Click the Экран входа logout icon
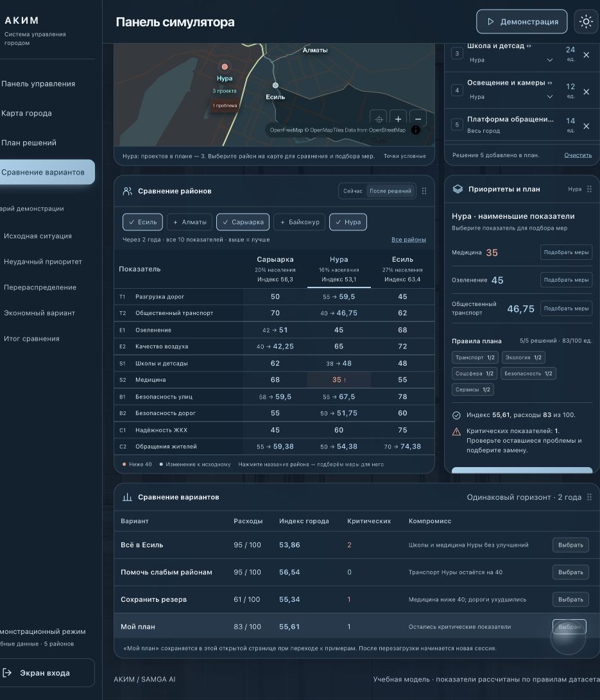The width and height of the screenshot is (600, 700). pos(7,673)
